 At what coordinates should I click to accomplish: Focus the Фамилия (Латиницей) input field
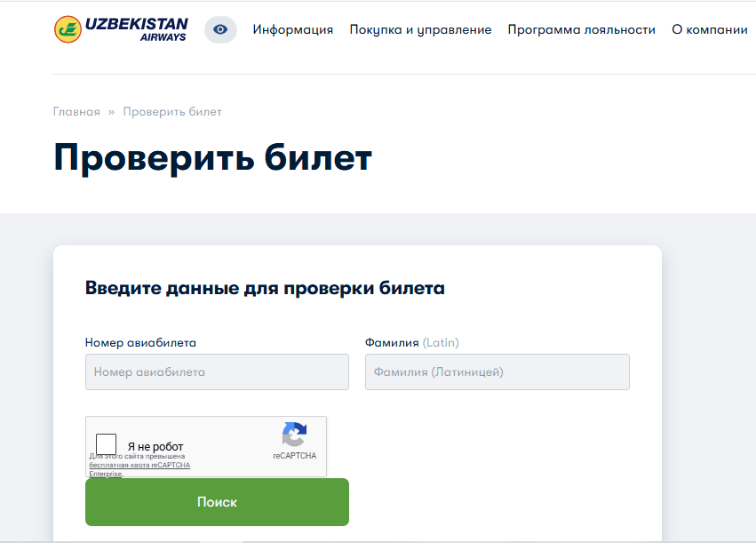[x=497, y=371]
